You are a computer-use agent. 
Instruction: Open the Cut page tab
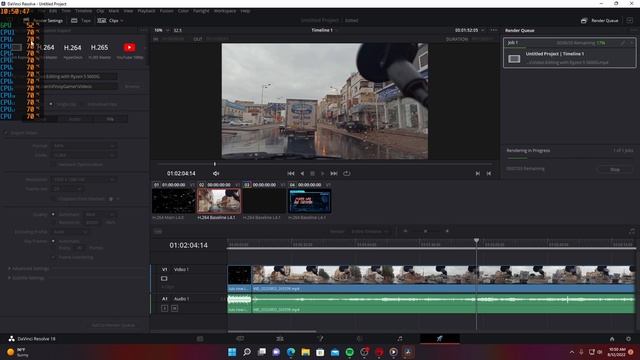tap(240, 339)
